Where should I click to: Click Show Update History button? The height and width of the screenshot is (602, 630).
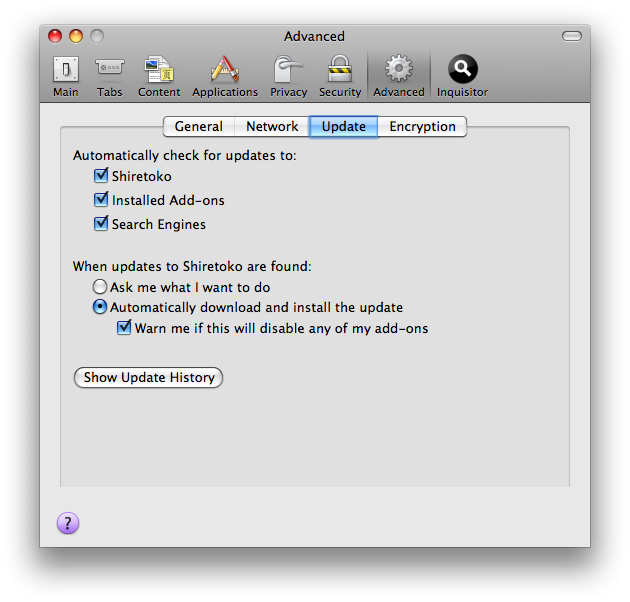pyautogui.click(x=149, y=377)
